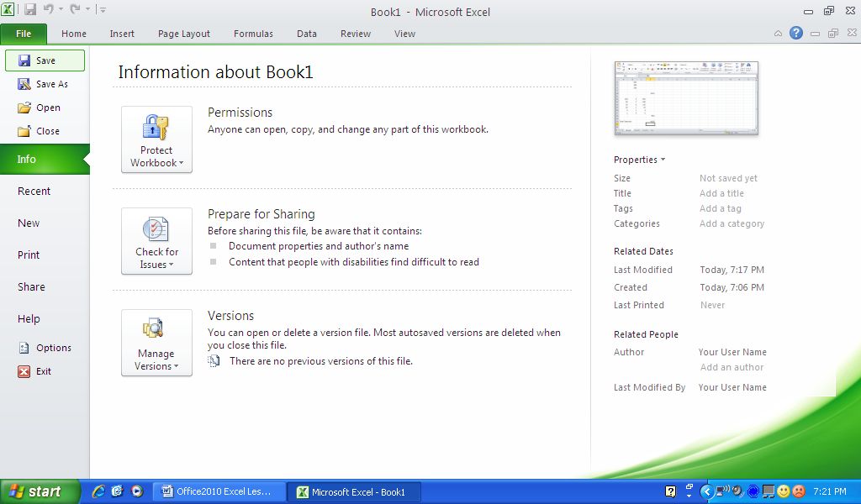Open the File tab
Image resolution: width=861 pixels, height=504 pixels.
24,34
